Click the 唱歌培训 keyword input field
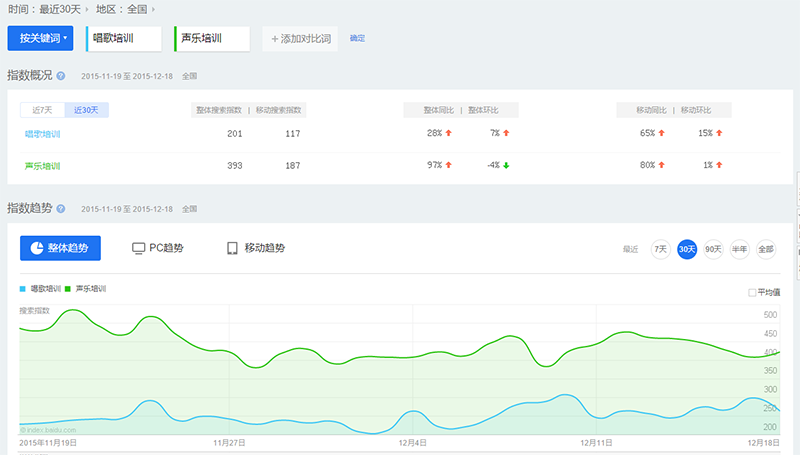The height and width of the screenshot is (455, 800). tap(124, 39)
